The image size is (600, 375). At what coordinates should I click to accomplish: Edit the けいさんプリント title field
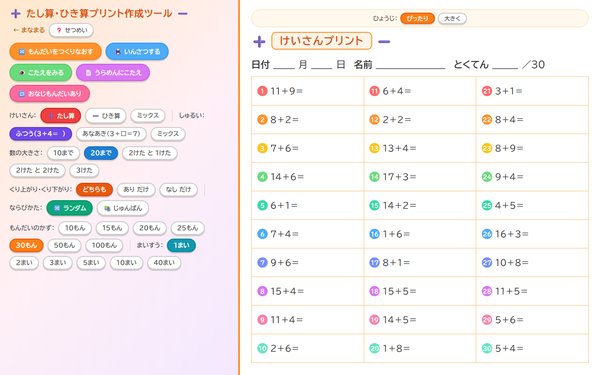click(x=321, y=41)
